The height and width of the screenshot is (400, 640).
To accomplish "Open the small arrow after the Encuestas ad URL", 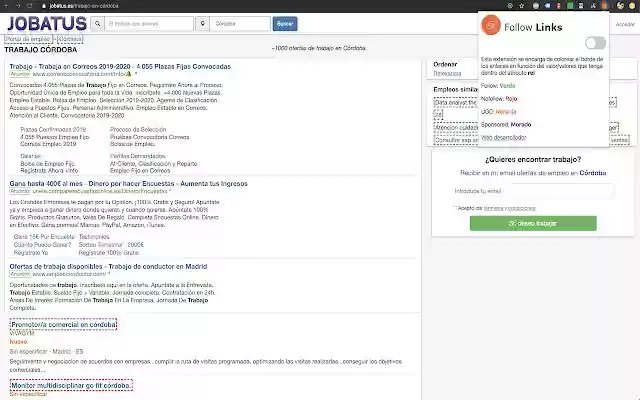I will (170, 191).
